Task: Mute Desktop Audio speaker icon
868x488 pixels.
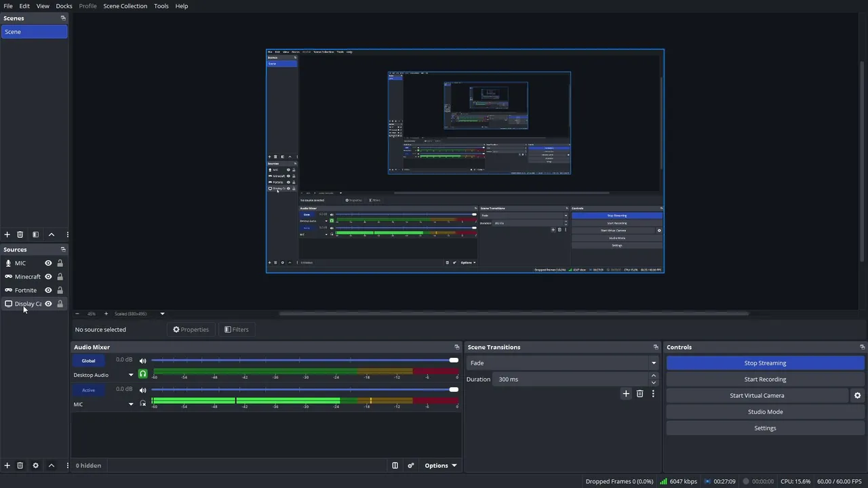Action: (x=142, y=361)
